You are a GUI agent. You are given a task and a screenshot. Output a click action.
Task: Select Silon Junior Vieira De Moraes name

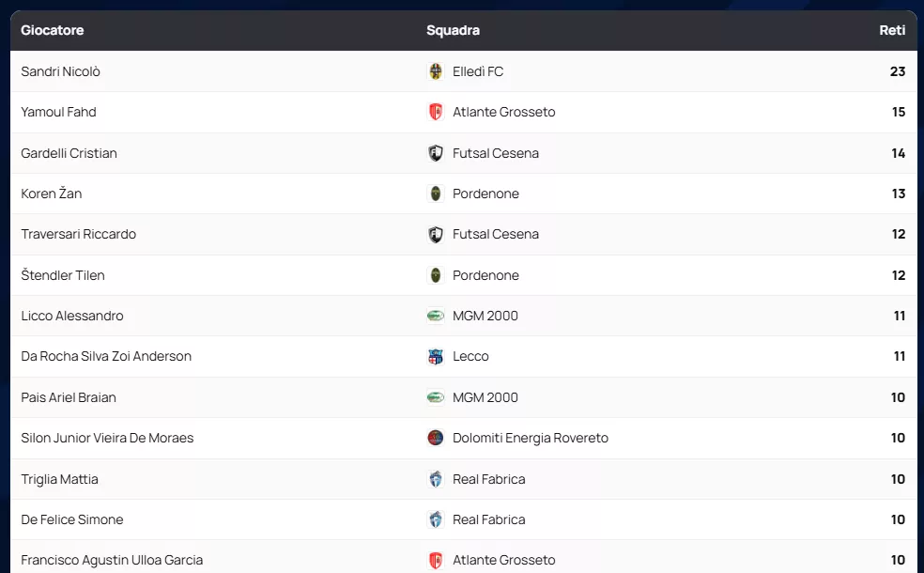[107, 438]
